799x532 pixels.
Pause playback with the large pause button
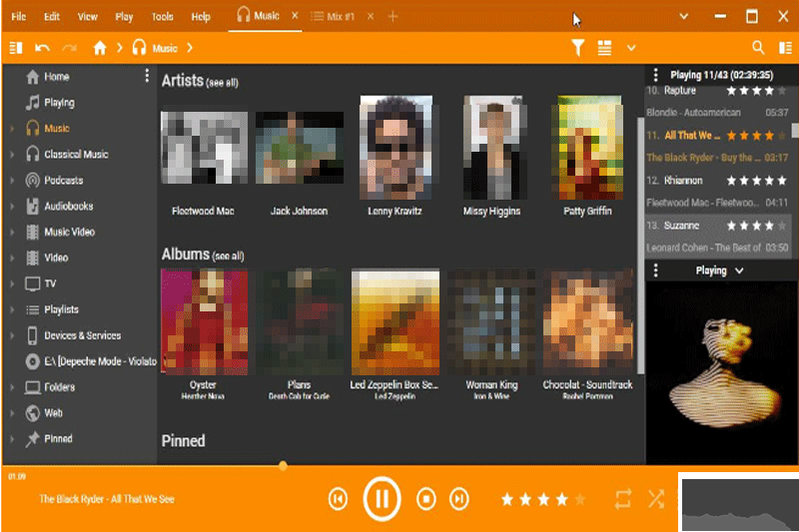[382, 498]
